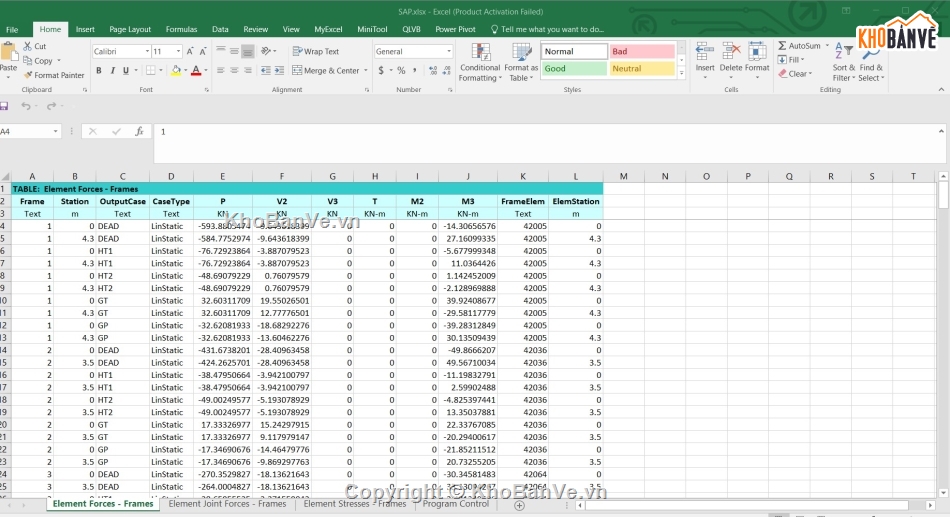Open the Merge & Center dropdown arrow
This screenshot has height=517, width=950.
pos(366,71)
